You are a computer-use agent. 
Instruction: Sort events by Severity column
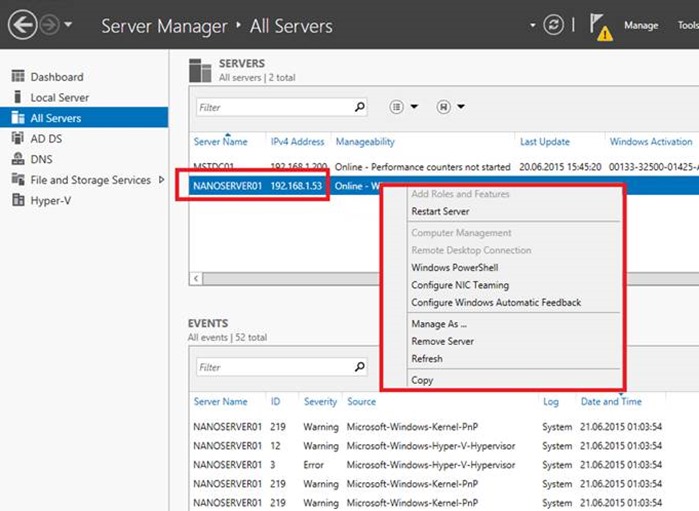[x=320, y=402]
